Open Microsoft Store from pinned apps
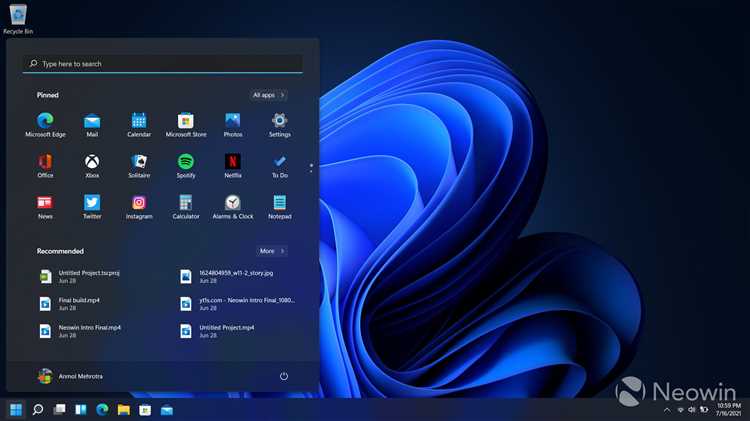Screen dimensions: 750x421 coord(186,124)
